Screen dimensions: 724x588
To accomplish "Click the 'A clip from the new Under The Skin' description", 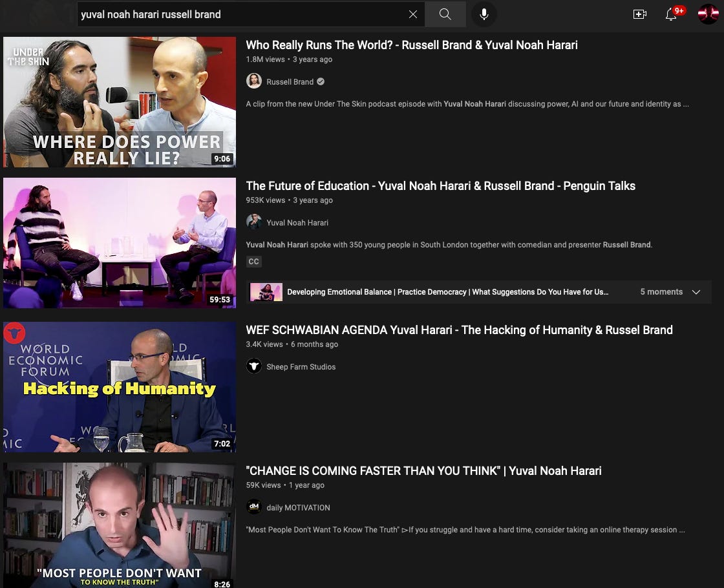I will (x=467, y=104).
